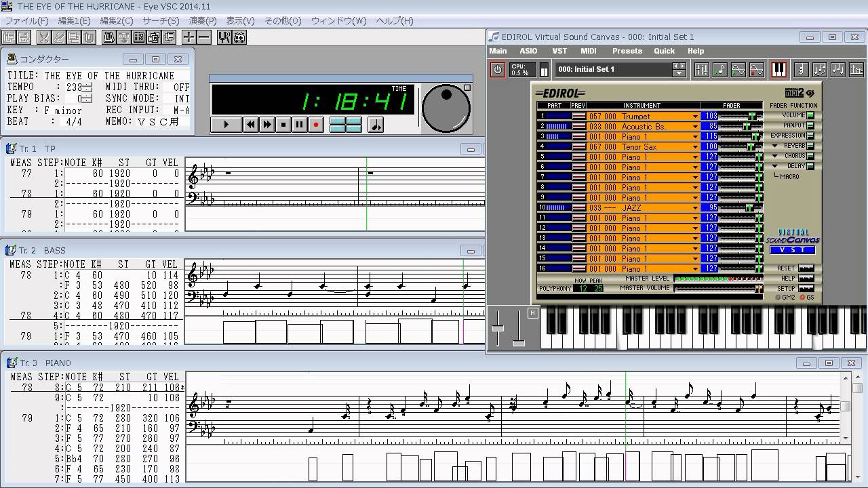Click the scissors cut icon in the main toolbar
This screenshot has height=488, width=868.
pyautogui.click(x=44, y=37)
